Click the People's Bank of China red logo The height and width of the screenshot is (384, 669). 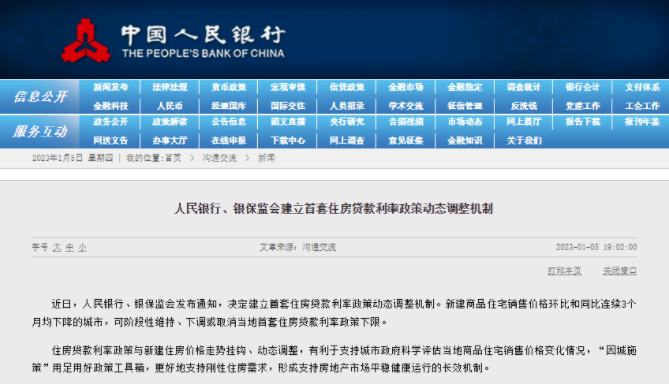pyautogui.click(x=86, y=41)
